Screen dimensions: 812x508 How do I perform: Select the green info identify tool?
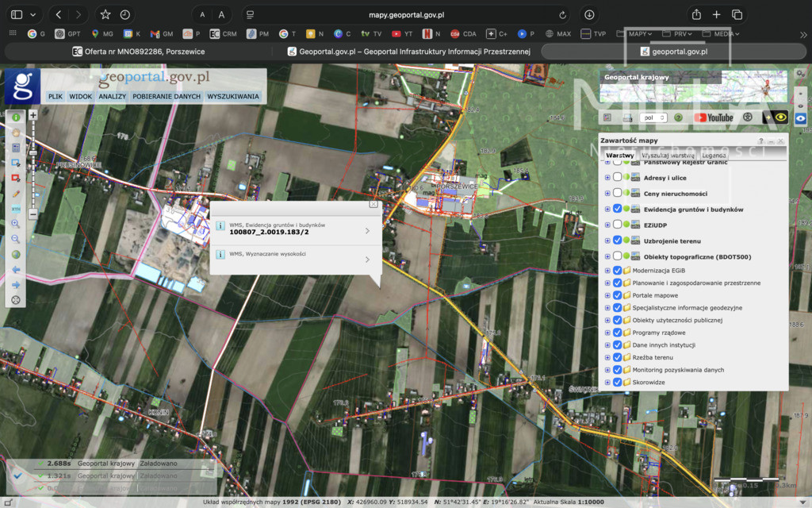point(16,117)
